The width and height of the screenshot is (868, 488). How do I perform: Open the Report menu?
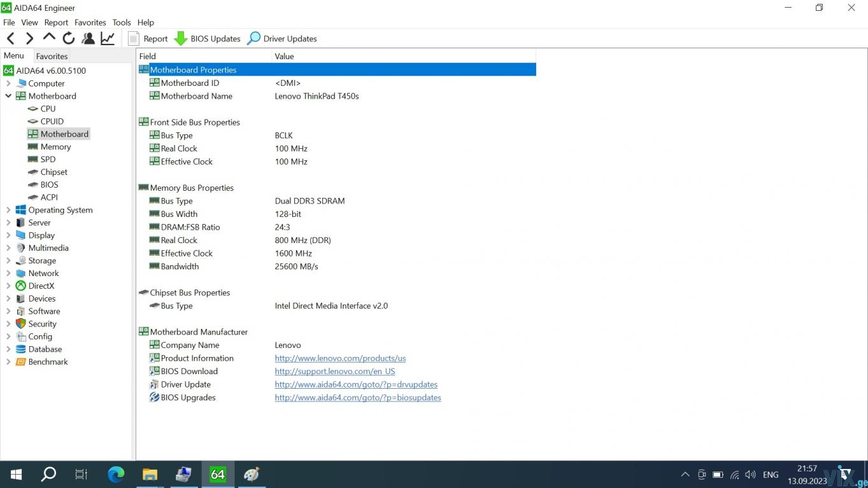tap(57, 22)
